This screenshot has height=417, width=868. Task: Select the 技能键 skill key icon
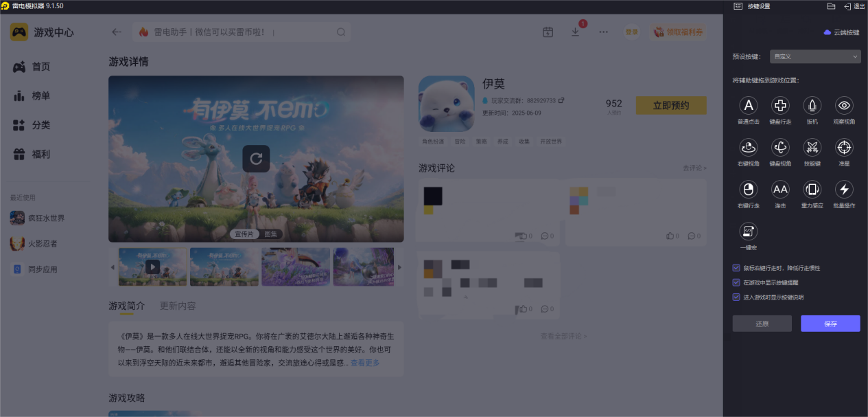pyautogui.click(x=812, y=148)
